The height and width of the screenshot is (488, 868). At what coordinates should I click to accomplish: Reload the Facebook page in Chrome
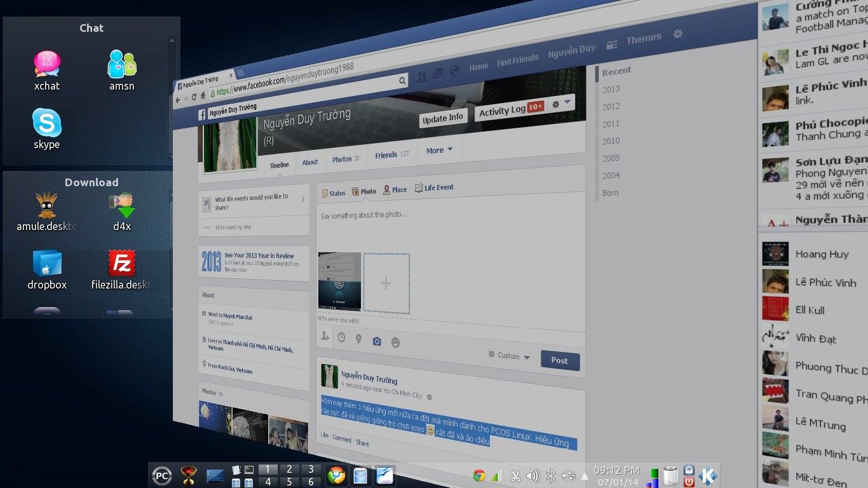coord(194,97)
